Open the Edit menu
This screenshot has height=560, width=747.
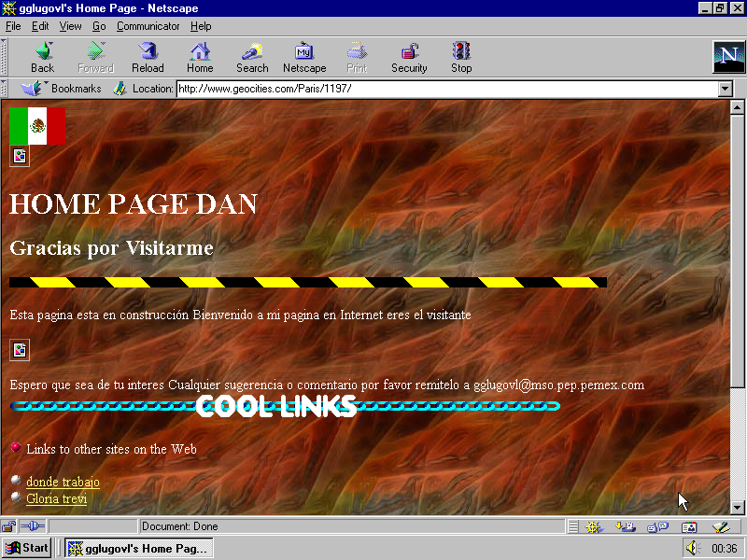pos(40,26)
